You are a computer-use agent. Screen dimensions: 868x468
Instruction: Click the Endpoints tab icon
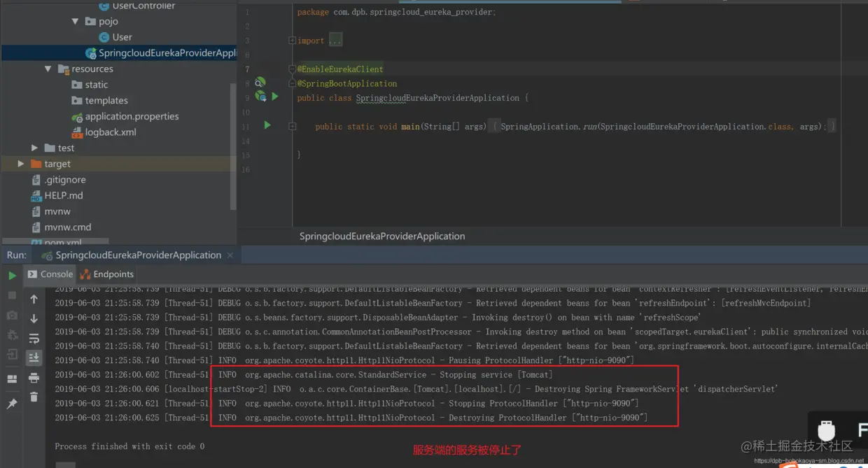coord(85,274)
